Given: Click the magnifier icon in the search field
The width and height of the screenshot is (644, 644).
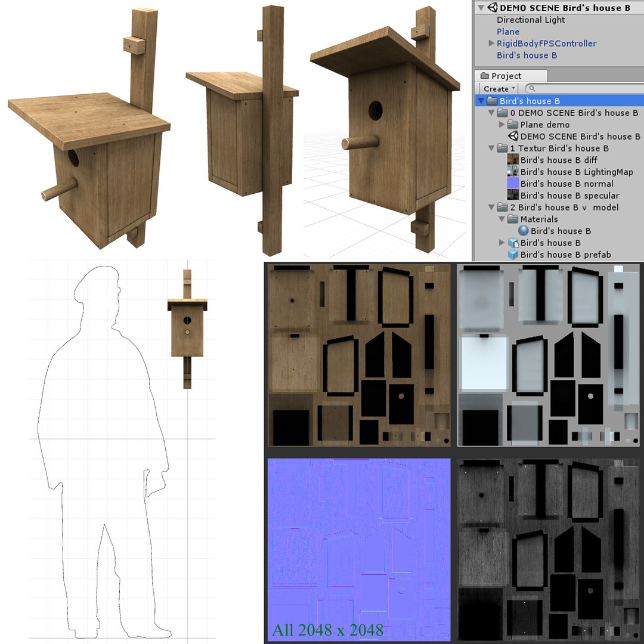Looking at the screenshot, I should [x=532, y=89].
